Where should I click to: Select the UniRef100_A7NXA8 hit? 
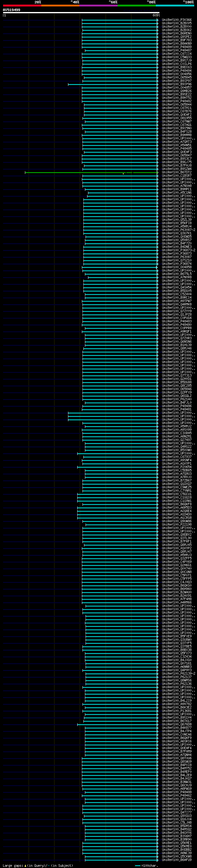pos(176,186)
